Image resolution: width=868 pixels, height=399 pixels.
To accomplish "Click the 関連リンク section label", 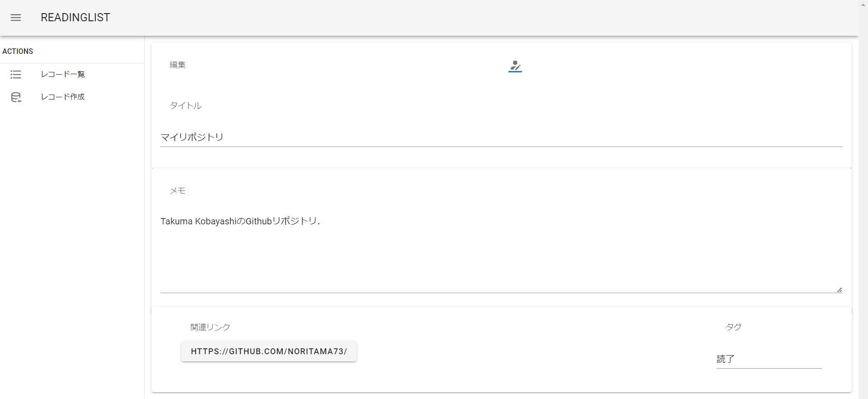I will click(209, 327).
